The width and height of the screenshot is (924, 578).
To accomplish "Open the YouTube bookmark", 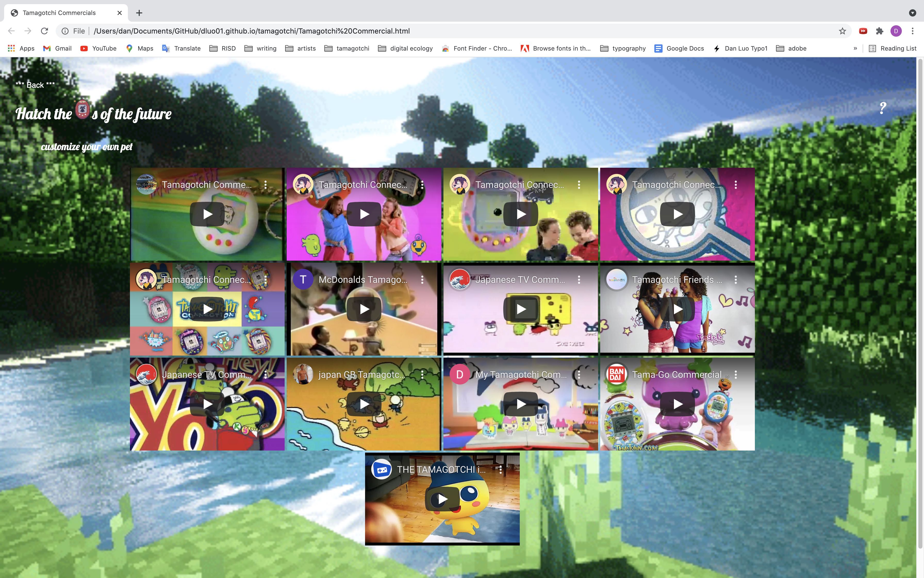I will pyautogui.click(x=98, y=49).
